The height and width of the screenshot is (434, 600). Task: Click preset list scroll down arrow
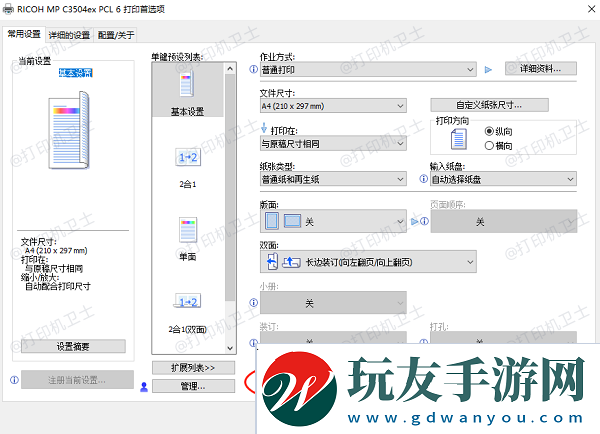point(230,348)
